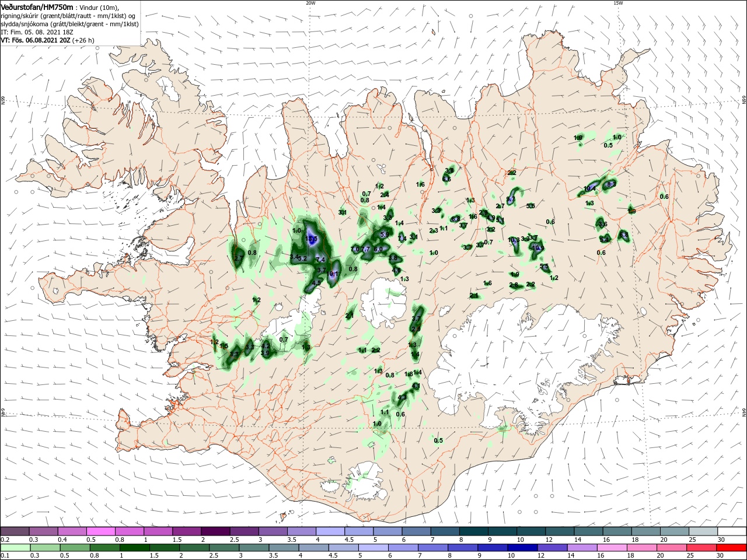The image size is (747, 560).
Task: Click the 10.1 precipitation value on the map
Action: 333,274
